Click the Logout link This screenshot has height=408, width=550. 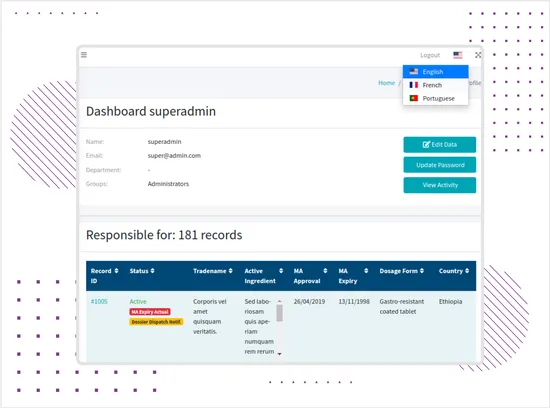coord(430,55)
